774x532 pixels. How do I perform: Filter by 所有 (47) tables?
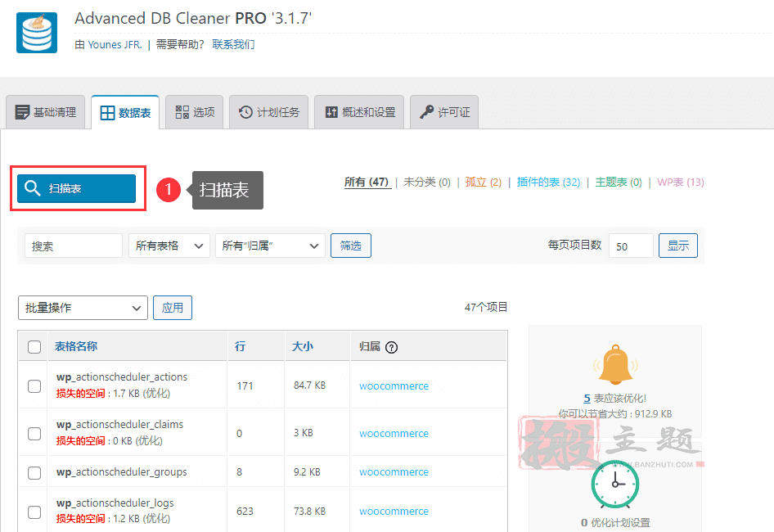[367, 182]
